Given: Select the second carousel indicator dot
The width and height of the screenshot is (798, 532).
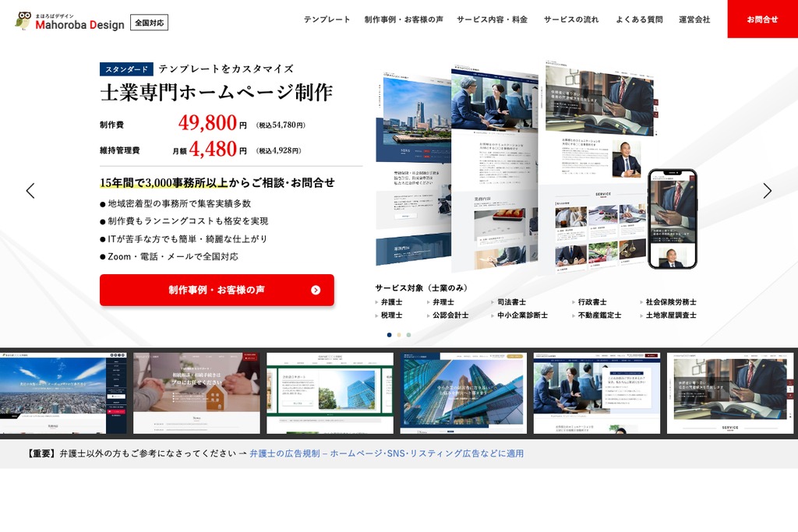Looking at the screenshot, I should [x=399, y=335].
